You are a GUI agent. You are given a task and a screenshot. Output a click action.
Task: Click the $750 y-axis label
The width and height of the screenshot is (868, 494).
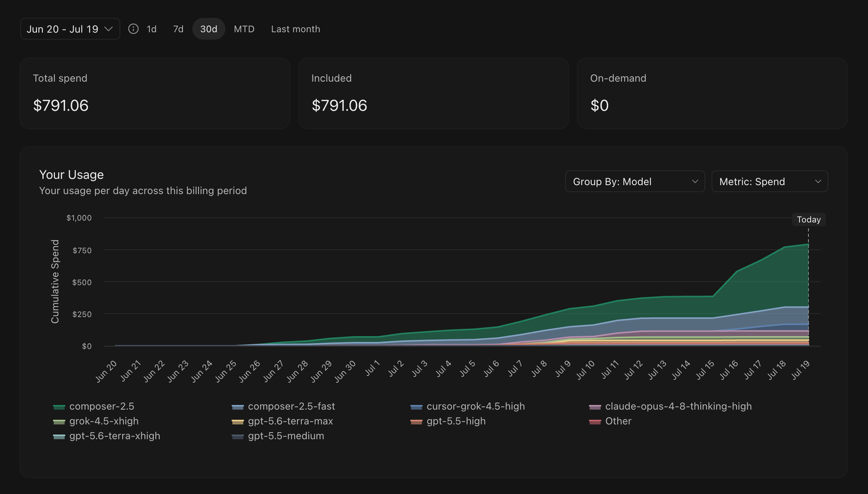pos(82,250)
